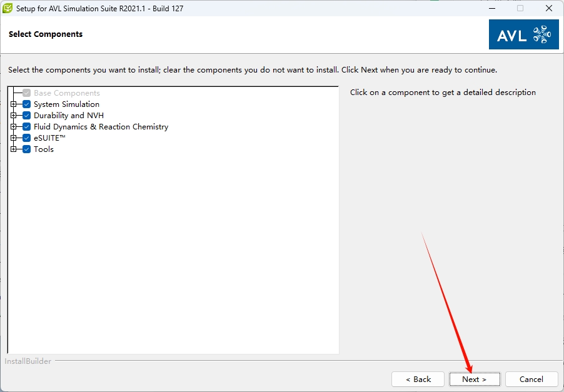Expand the eSUITE tree node
564x392 pixels.
tap(14, 138)
